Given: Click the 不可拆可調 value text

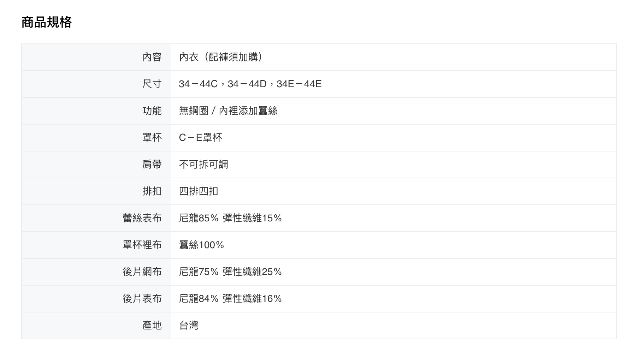Looking at the screenshot, I should click(x=203, y=165).
